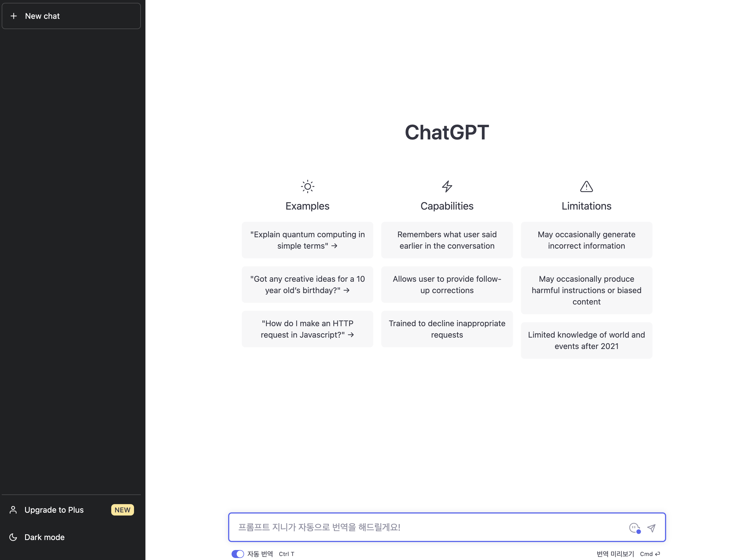Click the moon icon for dark mode
This screenshot has width=738, height=560.
tap(13, 537)
